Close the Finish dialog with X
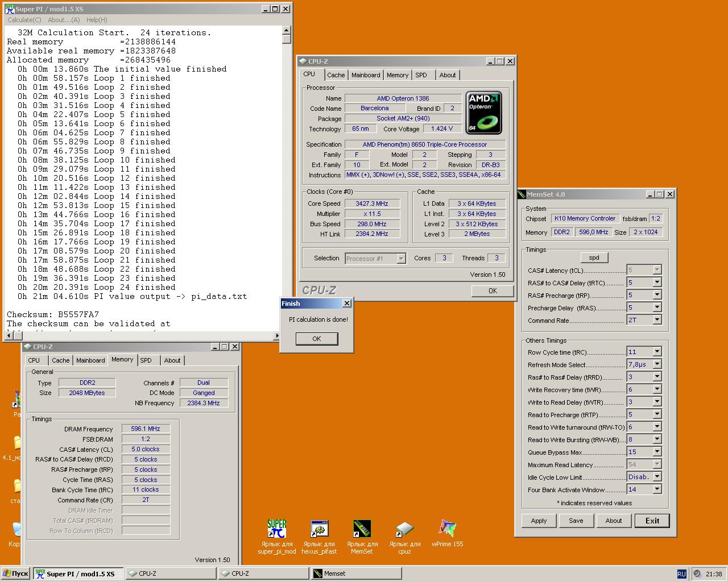This screenshot has width=728, height=582. [346, 304]
